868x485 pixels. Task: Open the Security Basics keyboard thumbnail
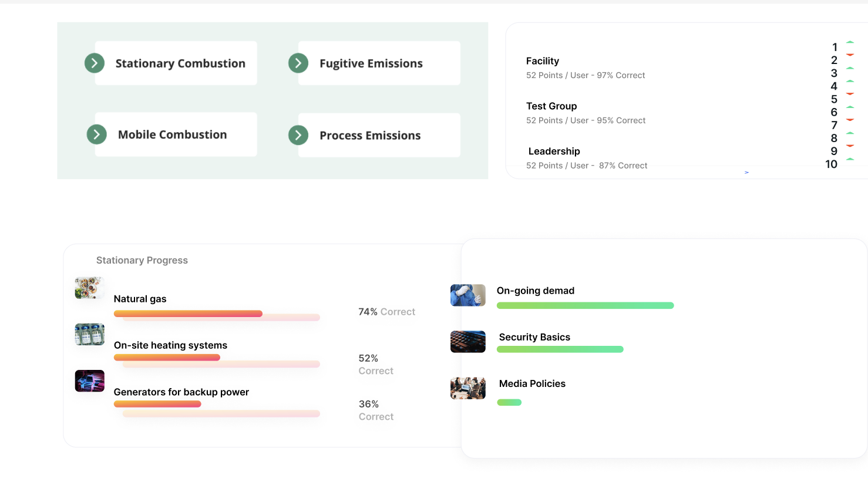point(467,342)
